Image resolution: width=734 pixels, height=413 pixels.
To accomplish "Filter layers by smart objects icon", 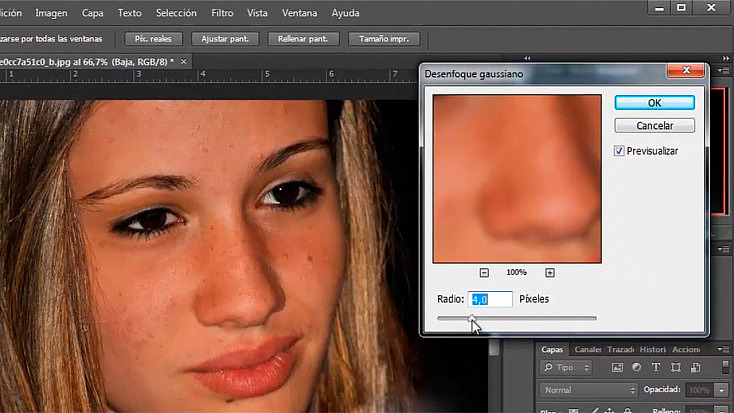I will click(696, 368).
